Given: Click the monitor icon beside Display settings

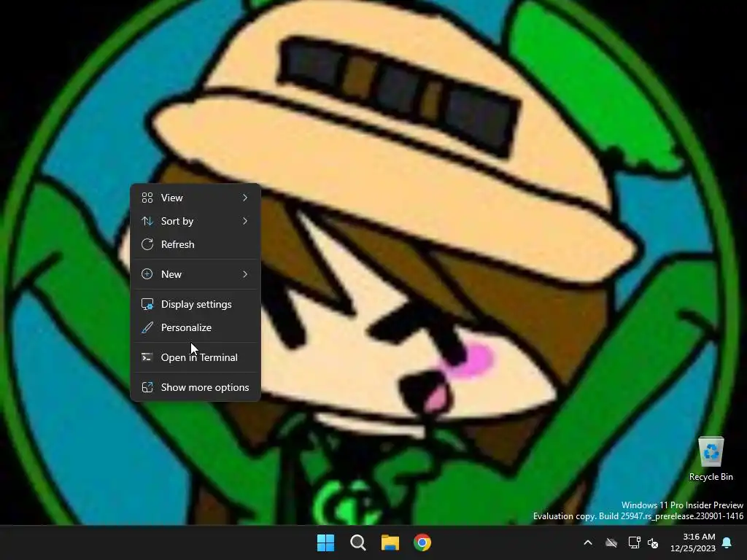Looking at the screenshot, I should pos(147,304).
